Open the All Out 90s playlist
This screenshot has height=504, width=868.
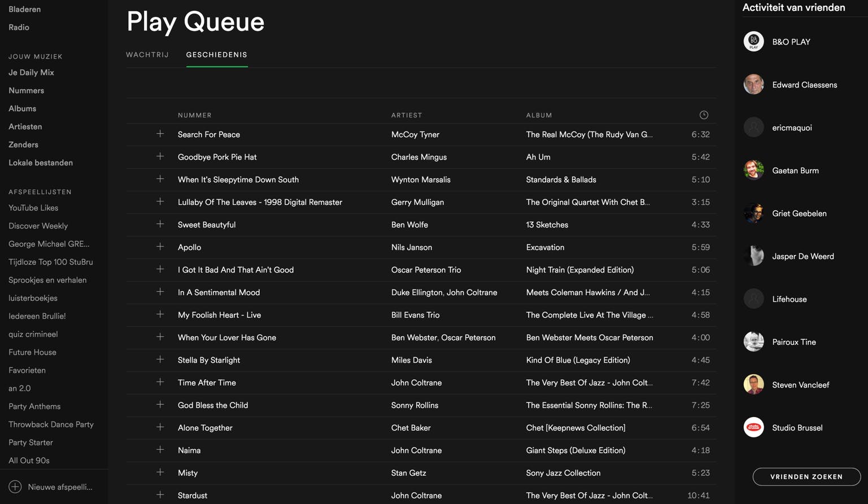click(x=29, y=461)
